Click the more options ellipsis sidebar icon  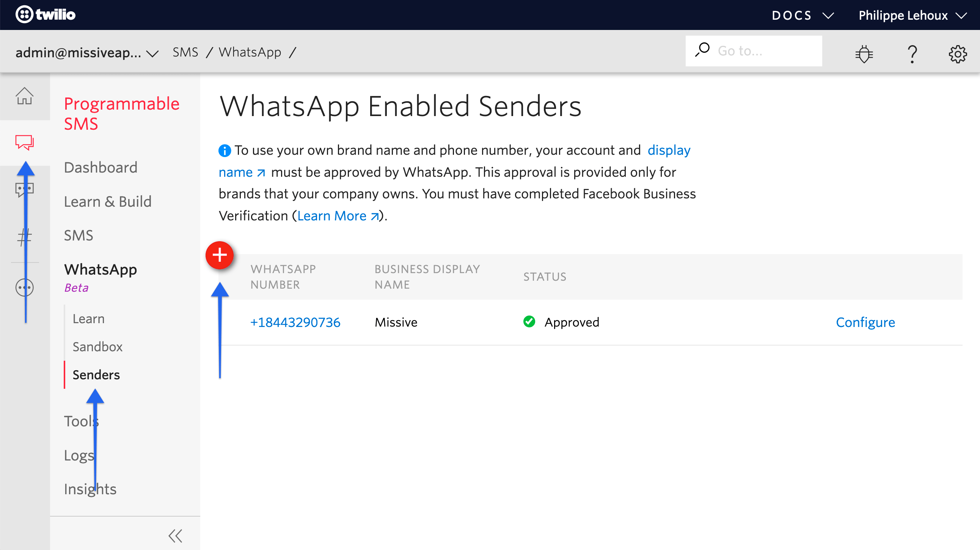(24, 286)
